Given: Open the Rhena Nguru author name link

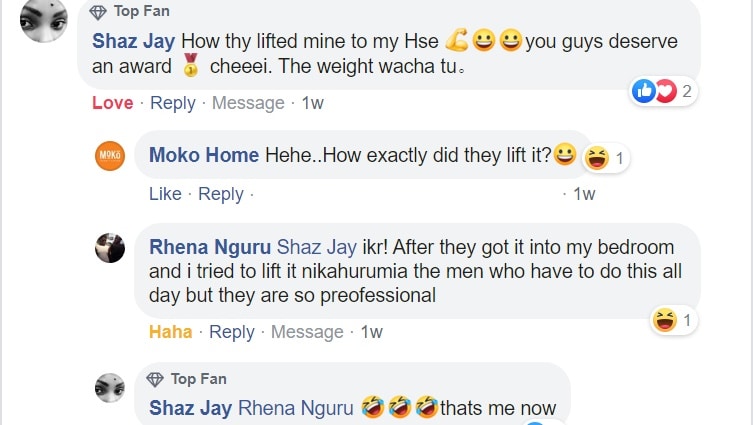Looking at the screenshot, I should click(x=209, y=247).
